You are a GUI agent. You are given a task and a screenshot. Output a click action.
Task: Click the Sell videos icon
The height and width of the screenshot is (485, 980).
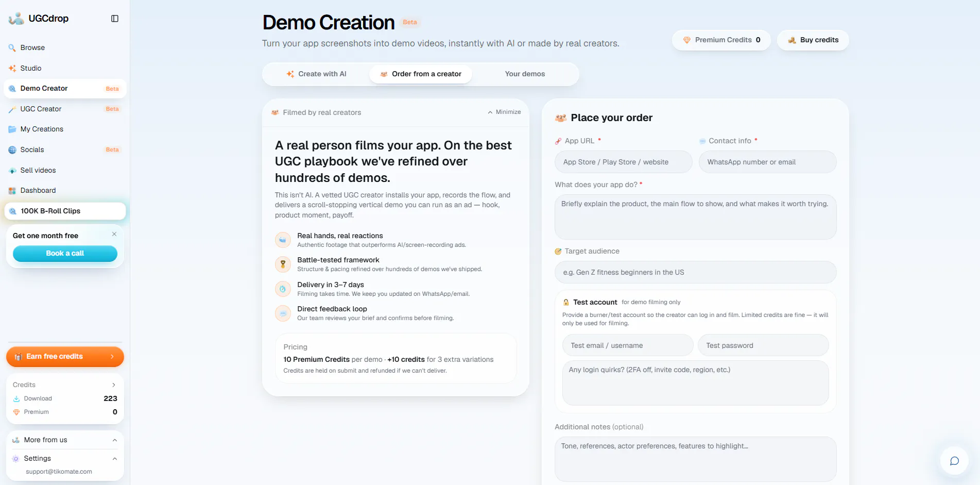coord(12,171)
